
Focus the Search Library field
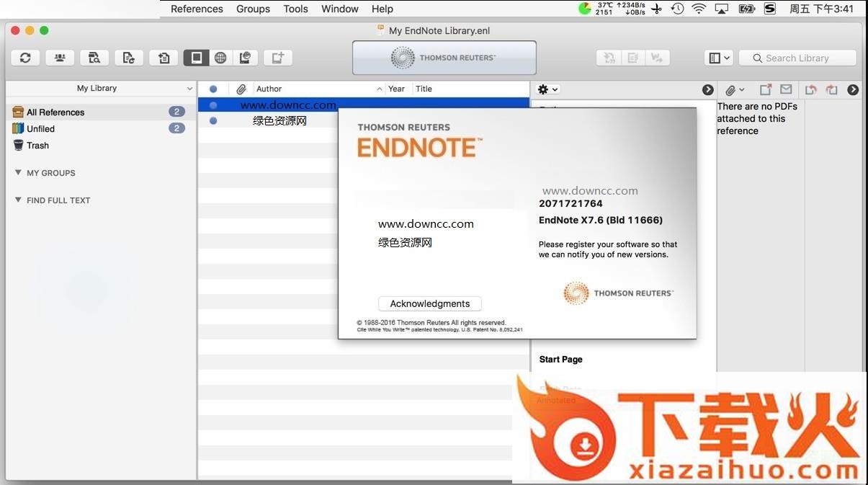[x=797, y=58]
